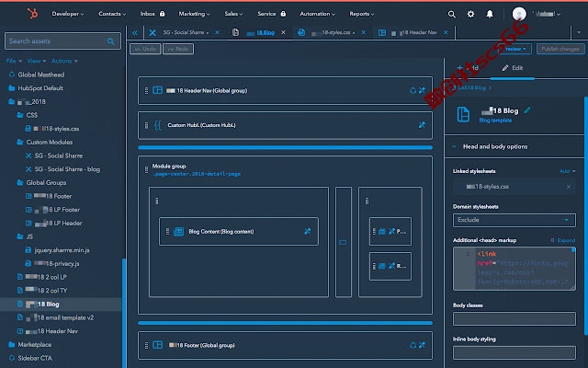The height and width of the screenshot is (368, 588).
Task: Open the Automation menu
Action: (x=317, y=14)
